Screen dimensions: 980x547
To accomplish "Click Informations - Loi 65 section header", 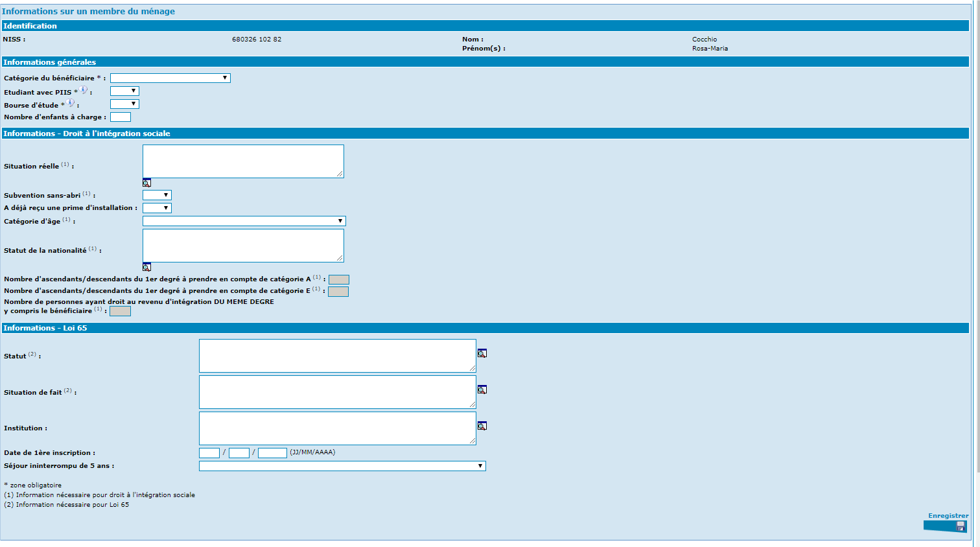I will (485, 328).
